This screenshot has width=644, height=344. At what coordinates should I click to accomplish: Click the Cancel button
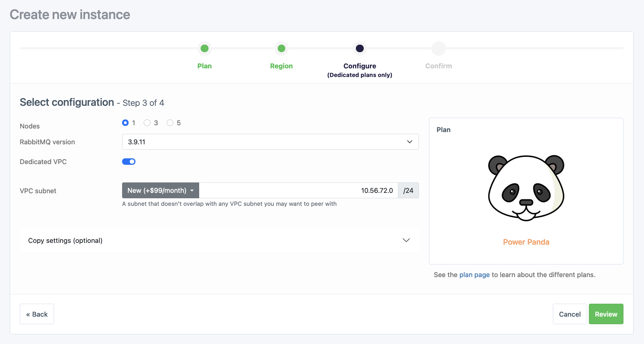570,314
